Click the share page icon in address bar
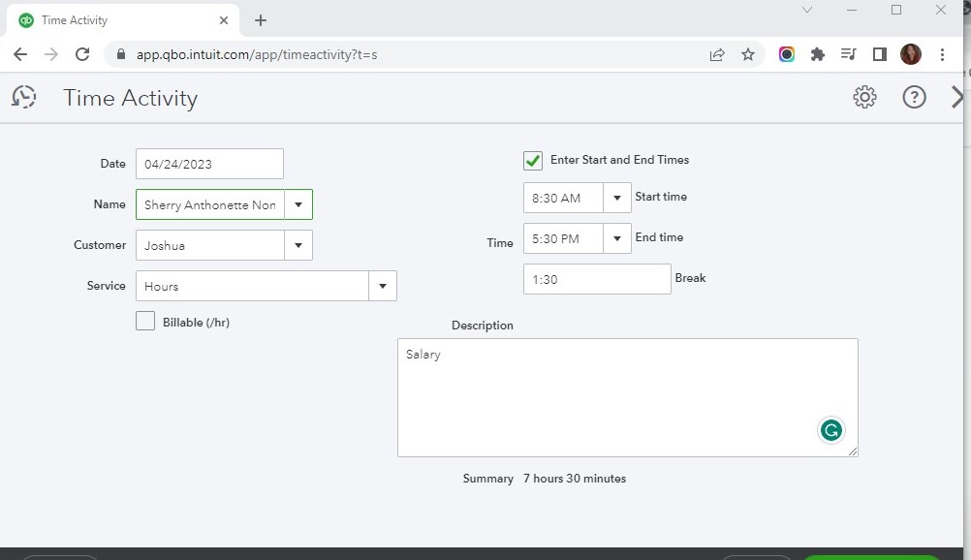Image resolution: width=971 pixels, height=560 pixels. [x=717, y=54]
